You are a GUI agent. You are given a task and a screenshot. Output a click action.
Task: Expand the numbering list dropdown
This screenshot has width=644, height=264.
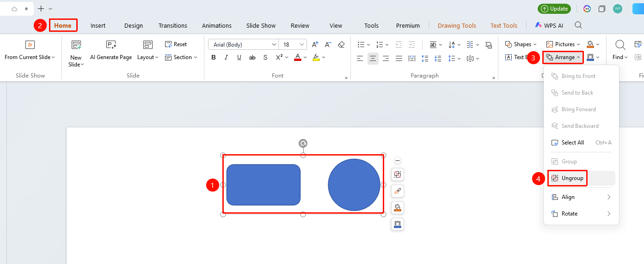point(387,45)
